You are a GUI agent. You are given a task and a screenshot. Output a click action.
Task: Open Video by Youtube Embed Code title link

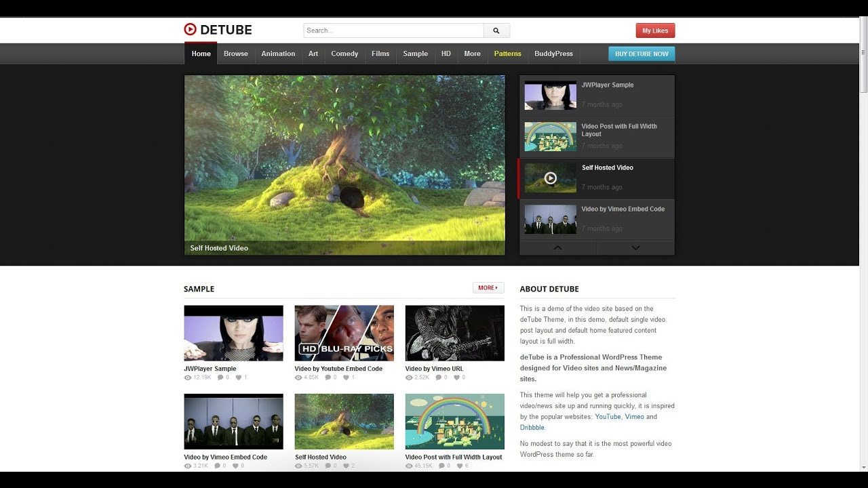[338, 369]
